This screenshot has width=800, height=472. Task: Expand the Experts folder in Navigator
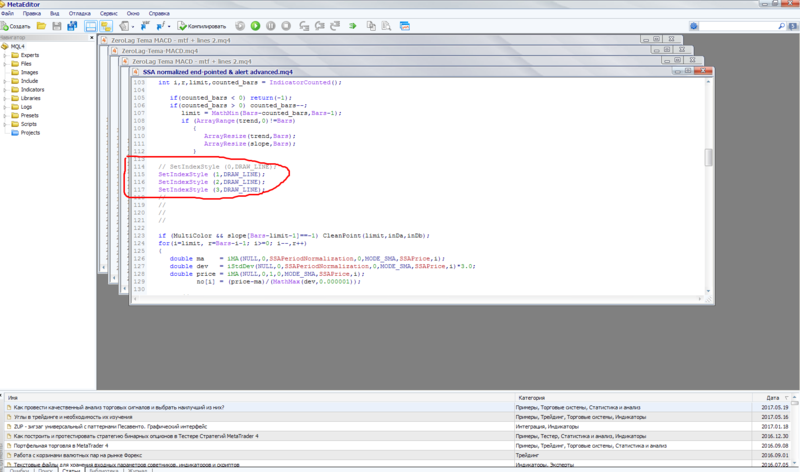click(x=6, y=55)
